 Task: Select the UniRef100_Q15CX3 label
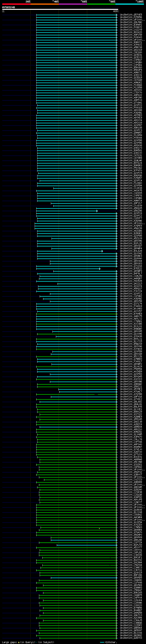131,57
